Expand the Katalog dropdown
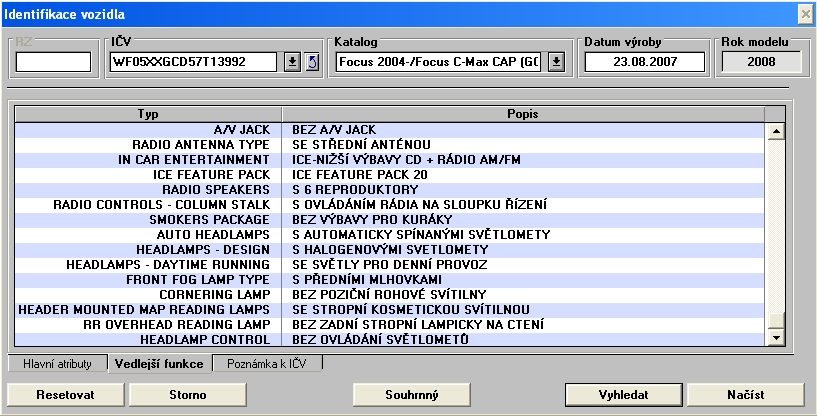This screenshot has width=817, height=416. pyautogui.click(x=556, y=62)
